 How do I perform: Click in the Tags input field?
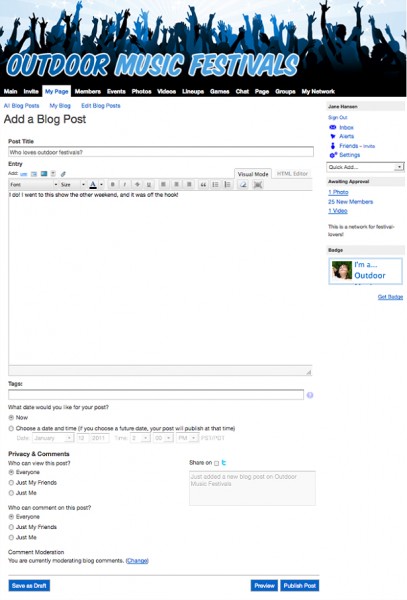156,395
